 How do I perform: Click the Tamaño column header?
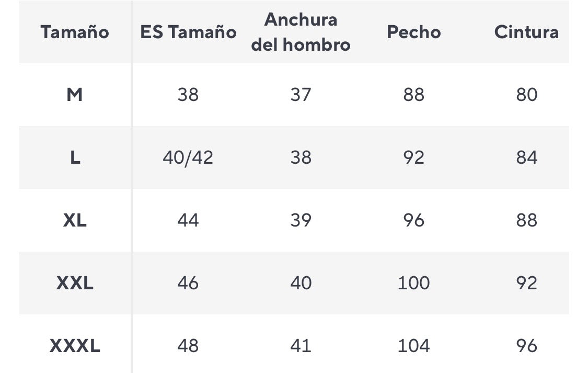click(75, 32)
